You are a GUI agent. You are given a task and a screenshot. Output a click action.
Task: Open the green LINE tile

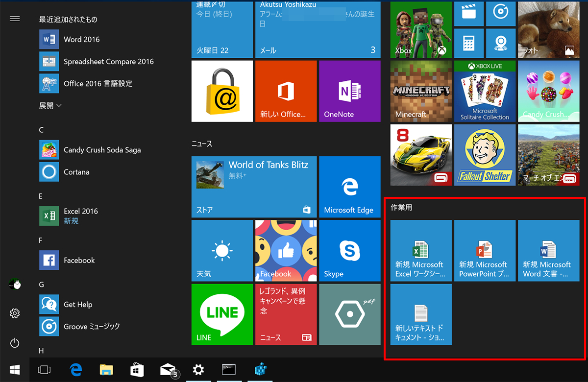pyautogui.click(x=222, y=314)
